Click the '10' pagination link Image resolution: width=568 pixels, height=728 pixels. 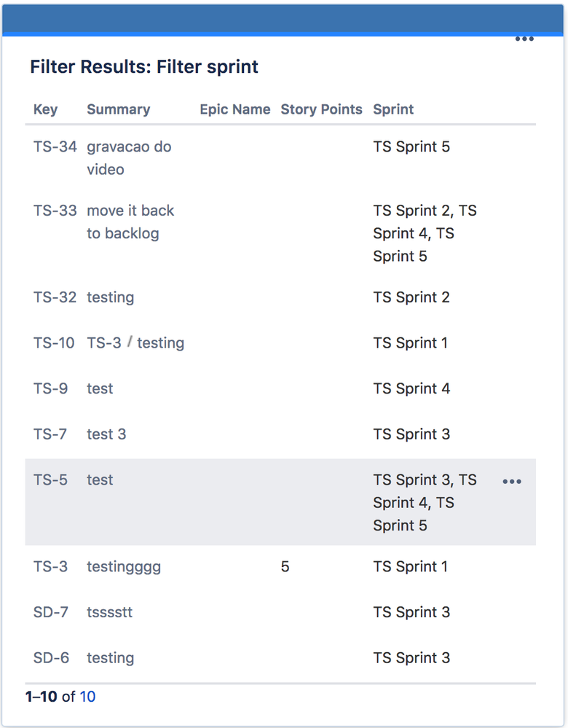(87, 697)
